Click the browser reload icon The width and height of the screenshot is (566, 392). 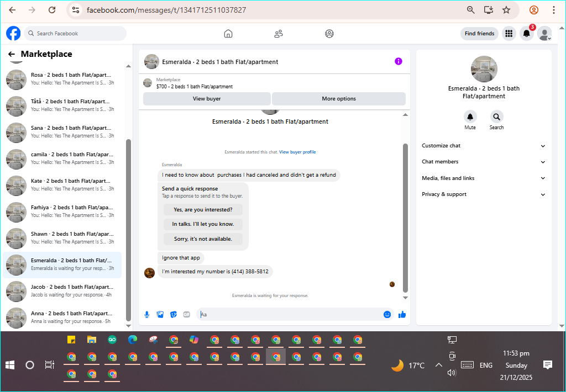pyautogui.click(x=52, y=10)
